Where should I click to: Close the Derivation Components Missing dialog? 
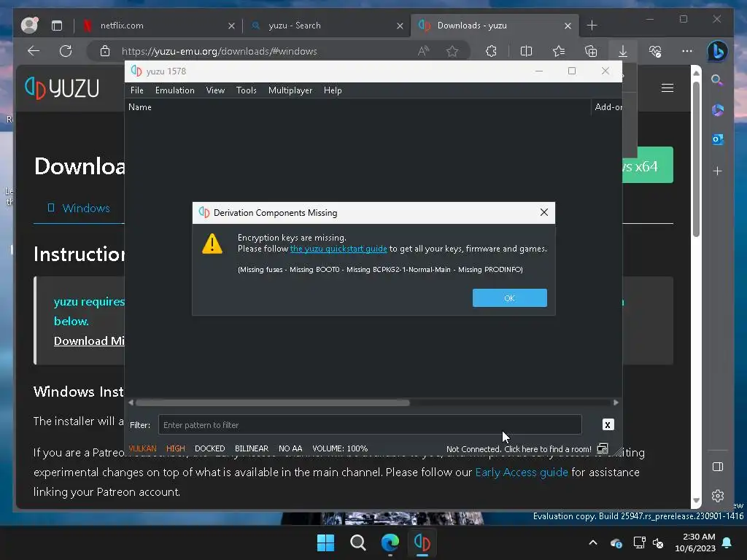click(544, 212)
